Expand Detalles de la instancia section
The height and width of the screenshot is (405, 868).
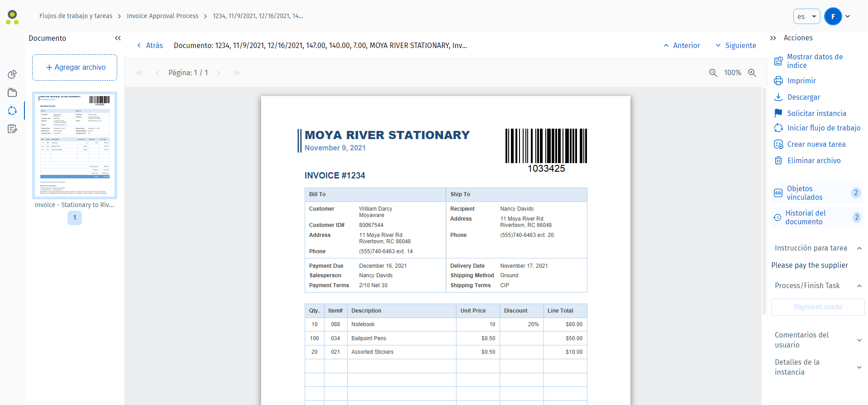point(859,367)
